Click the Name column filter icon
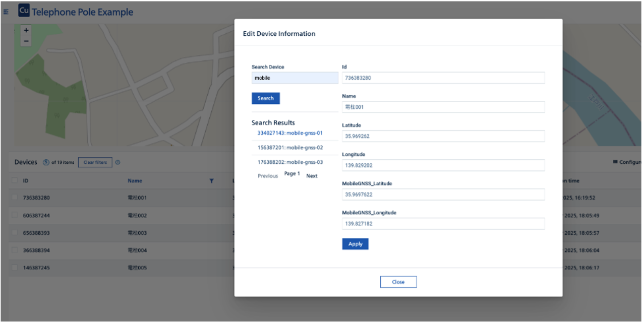The image size is (644, 323). 212,181
